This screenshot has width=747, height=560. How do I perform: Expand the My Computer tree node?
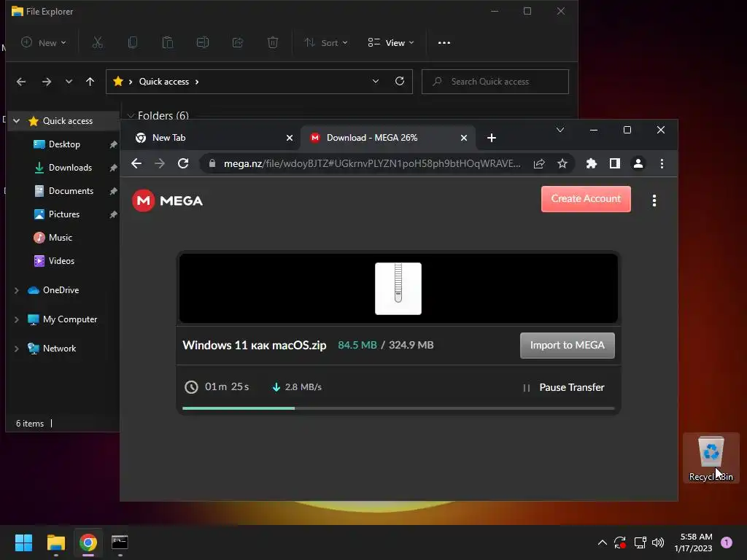tap(16, 319)
